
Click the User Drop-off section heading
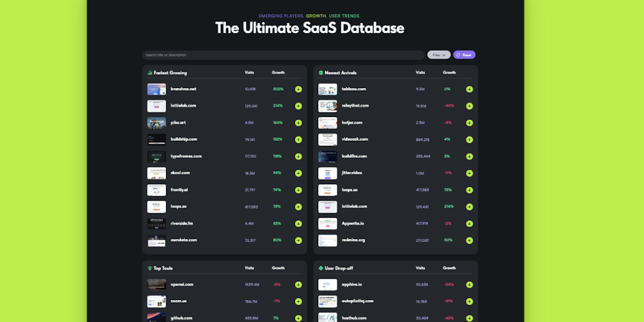[x=339, y=268]
